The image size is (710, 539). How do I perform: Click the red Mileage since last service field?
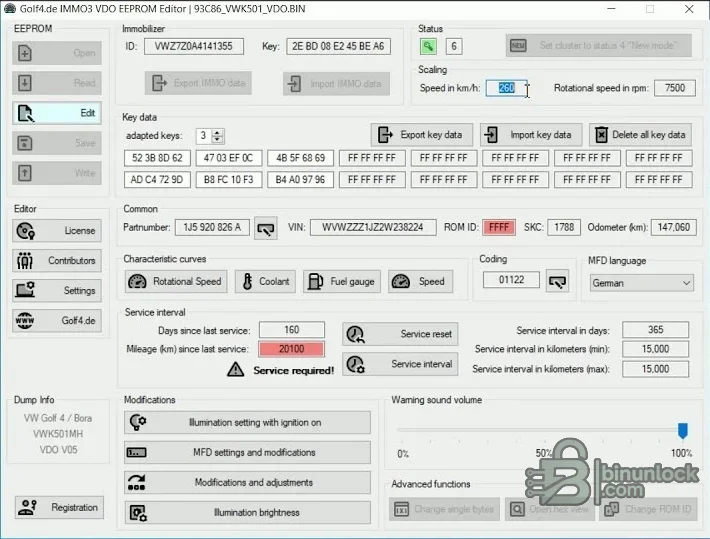pyautogui.click(x=292, y=349)
